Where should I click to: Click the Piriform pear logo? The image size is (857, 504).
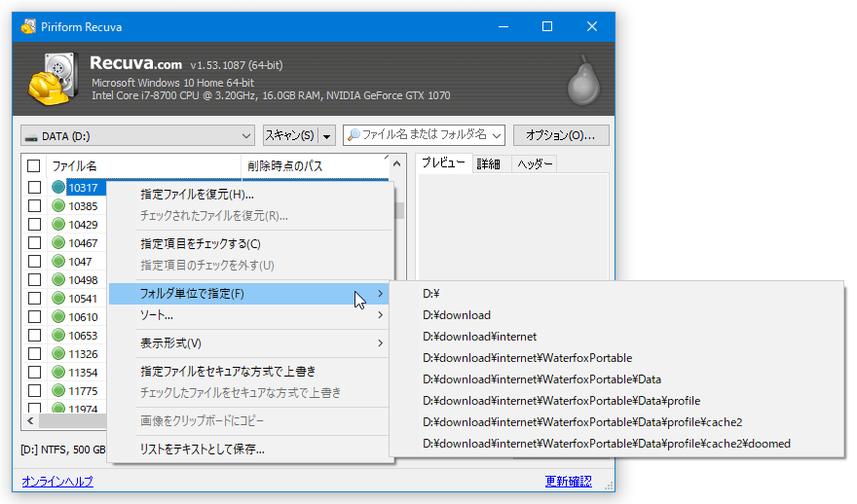point(583,80)
